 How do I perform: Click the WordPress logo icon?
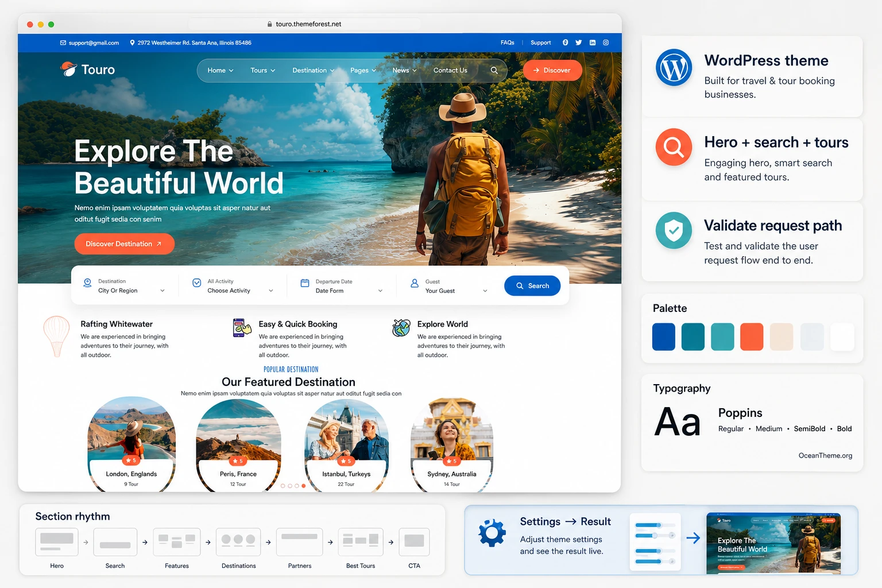tap(674, 67)
